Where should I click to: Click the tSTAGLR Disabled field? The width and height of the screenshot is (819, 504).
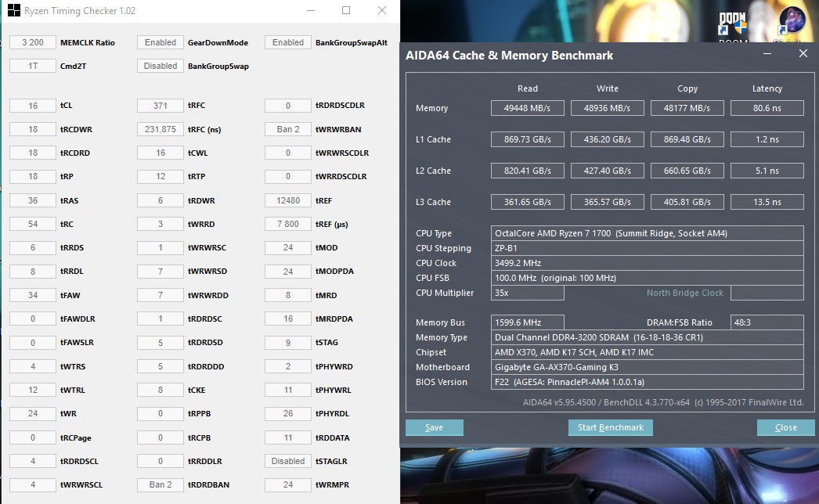[288, 461]
